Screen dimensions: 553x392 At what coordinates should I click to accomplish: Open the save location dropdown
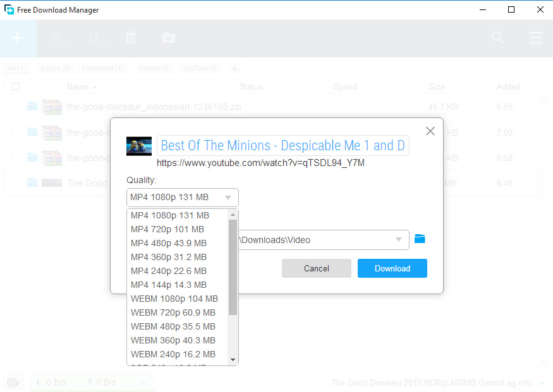pyautogui.click(x=398, y=240)
